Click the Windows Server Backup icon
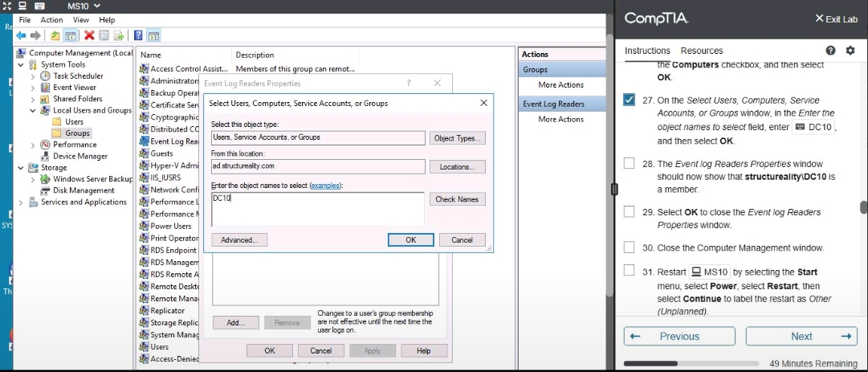 point(46,179)
